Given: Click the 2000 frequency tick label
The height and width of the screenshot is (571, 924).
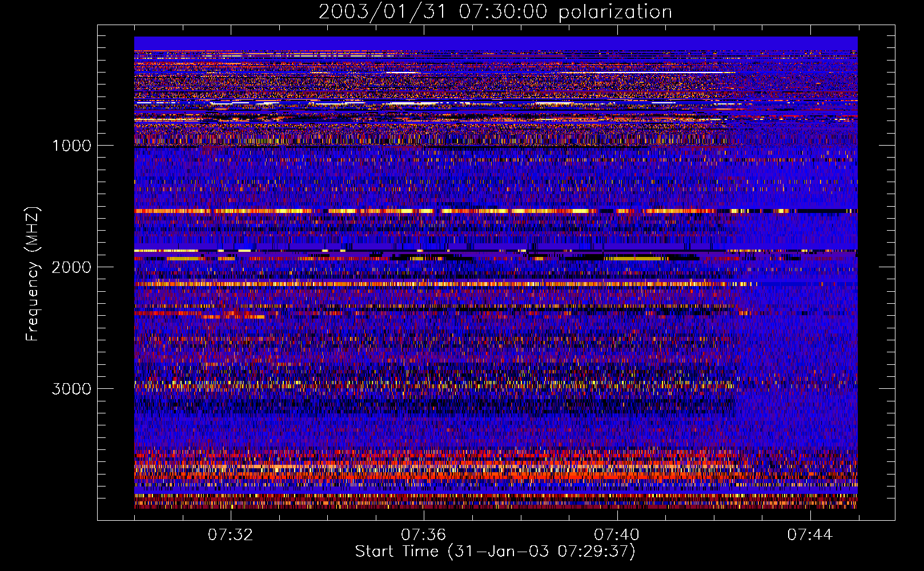Looking at the screenshot, I should point(71,267).
